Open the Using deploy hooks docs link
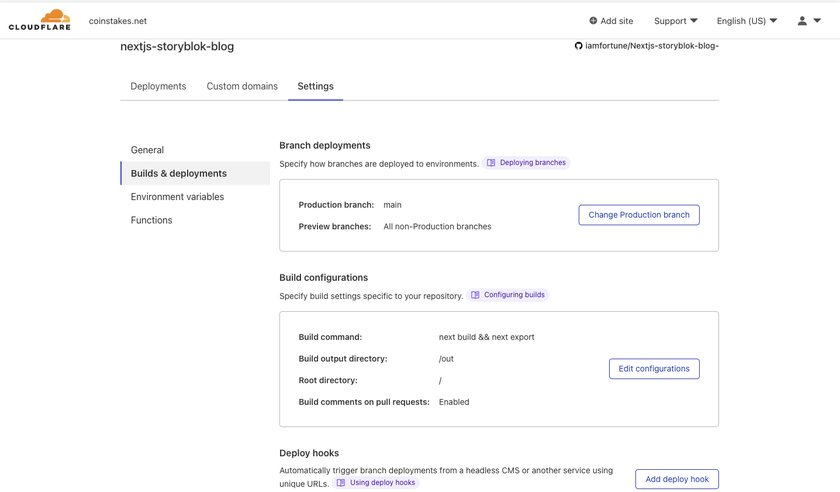840x492 pixels. point(376,483)
